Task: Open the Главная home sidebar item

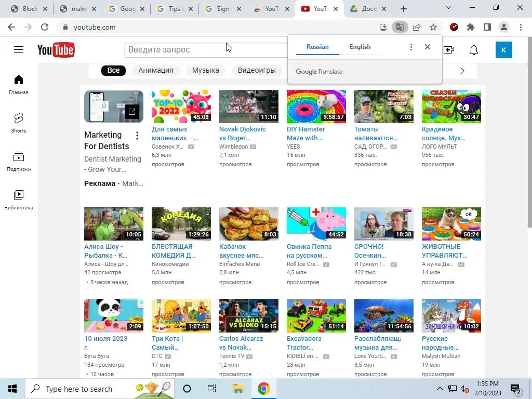Action: click(19, 85)
